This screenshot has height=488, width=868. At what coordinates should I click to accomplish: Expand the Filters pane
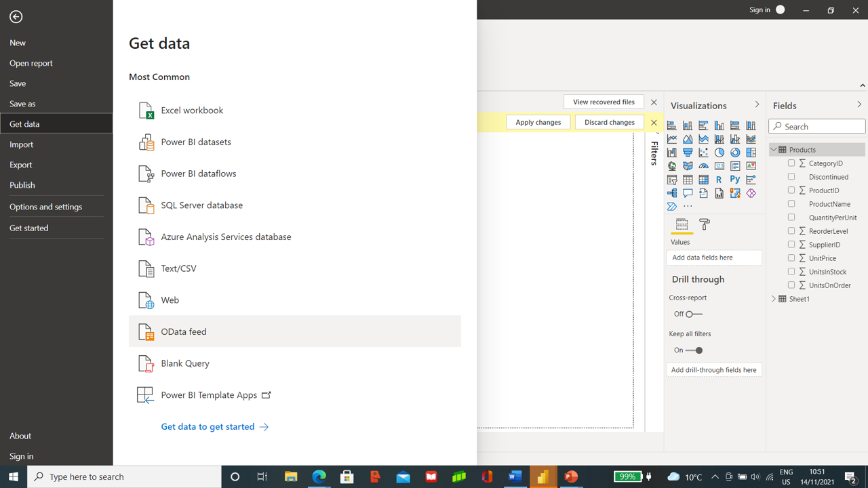point(654,153)
